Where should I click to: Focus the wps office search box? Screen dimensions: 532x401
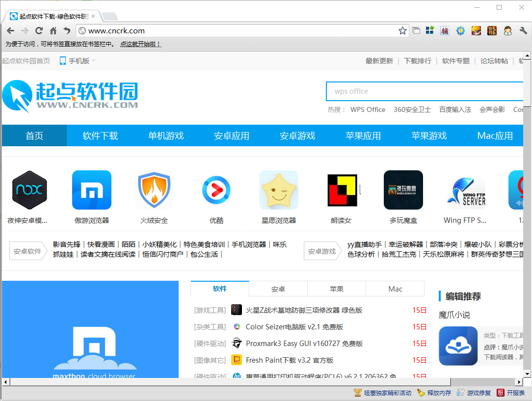[425, 91]
